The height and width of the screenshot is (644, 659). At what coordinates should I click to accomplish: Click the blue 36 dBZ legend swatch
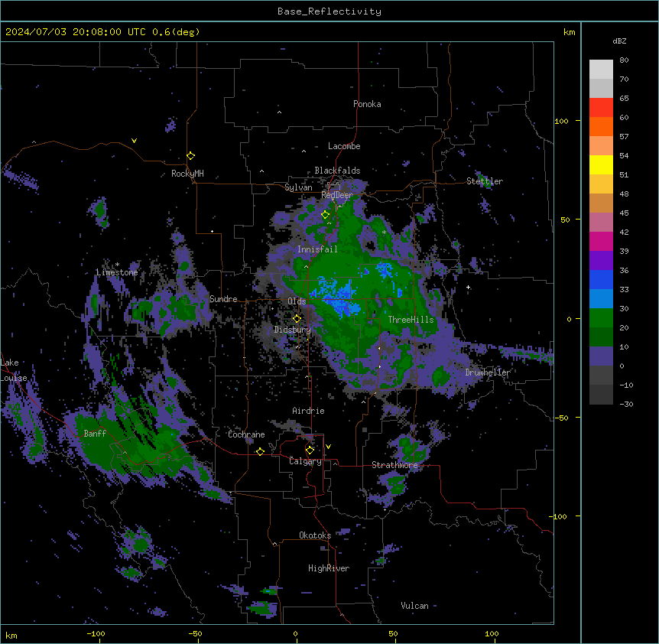(x=601, y=279)
